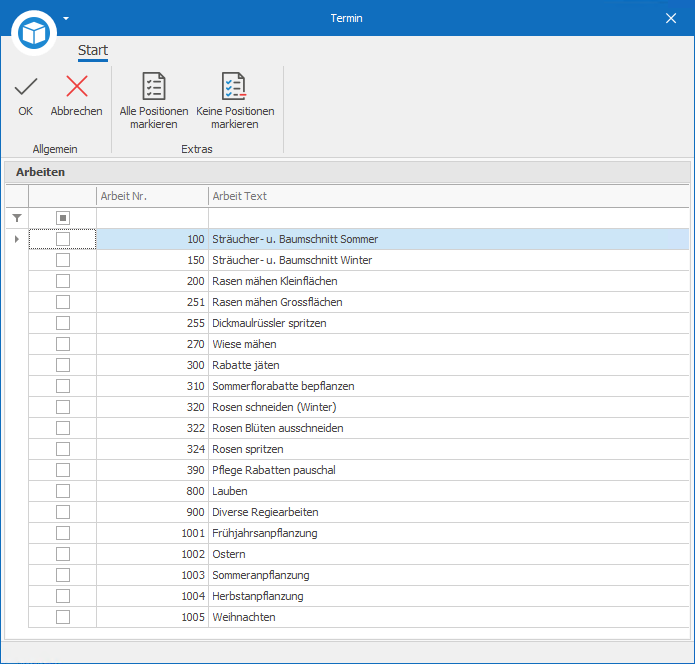Select 'Weihnachten' text cell

coord(449,617)
